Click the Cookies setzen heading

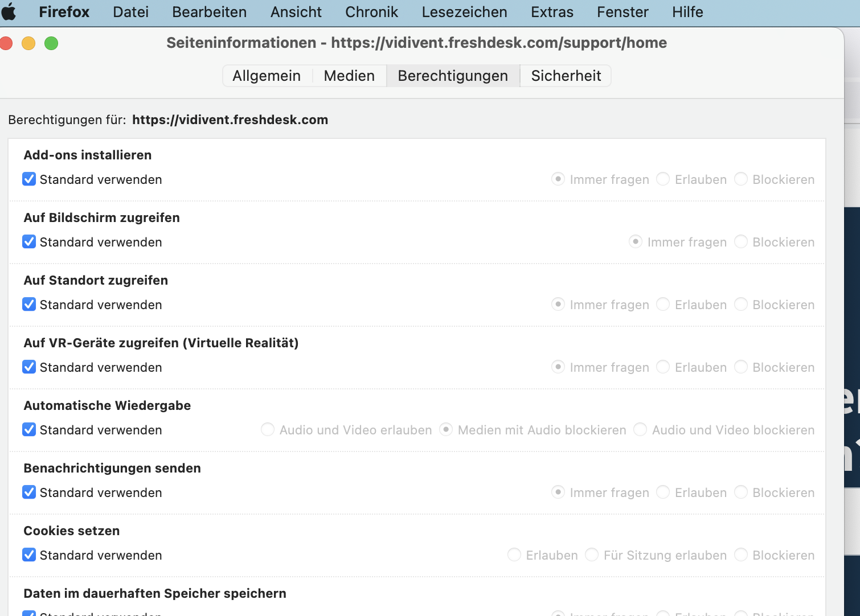click(72, 531)
